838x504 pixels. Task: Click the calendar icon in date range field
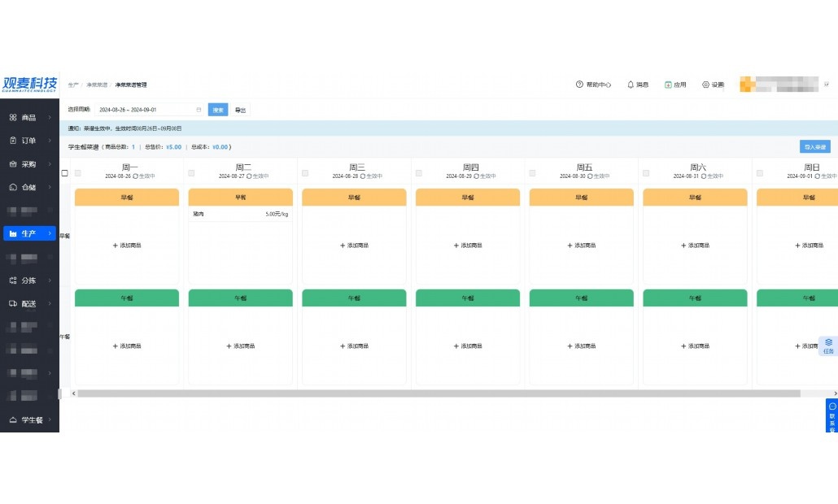click(199, 110)
